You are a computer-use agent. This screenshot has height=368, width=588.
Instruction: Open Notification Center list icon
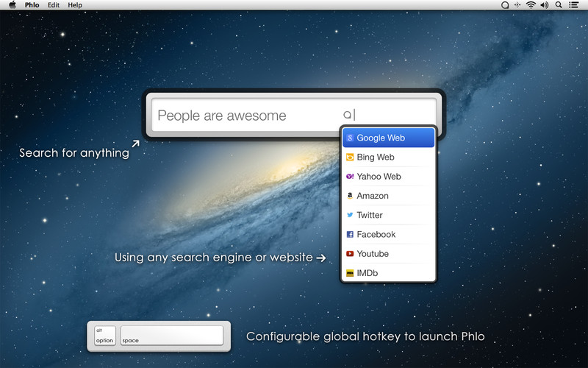click(x=573, y=5)
